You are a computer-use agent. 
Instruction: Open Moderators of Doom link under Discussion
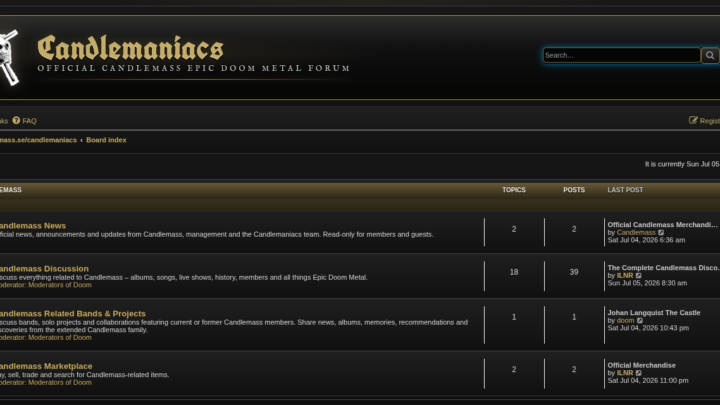coord(60,285)
